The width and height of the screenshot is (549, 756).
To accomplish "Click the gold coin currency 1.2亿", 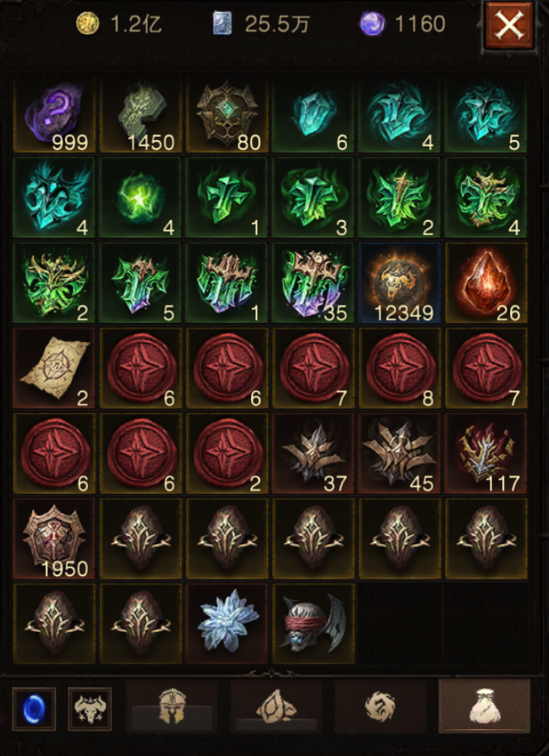I will [x=119, y=24].
